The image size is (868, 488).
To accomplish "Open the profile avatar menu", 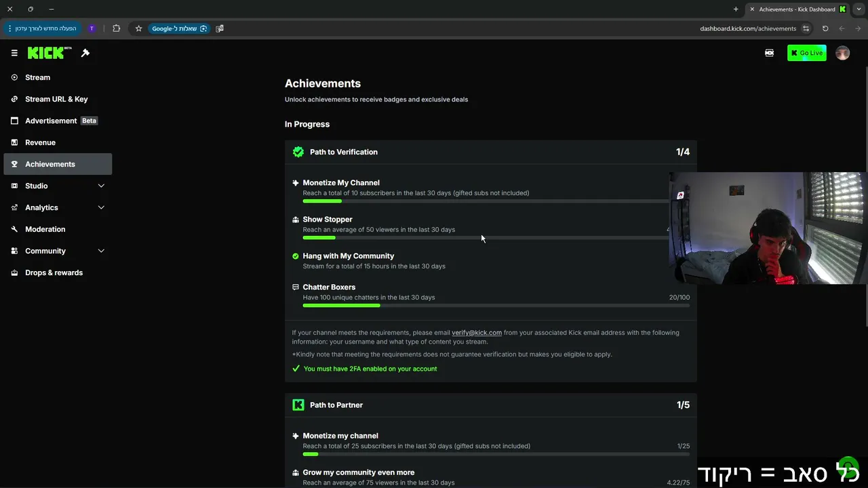I will coord(842,53).
